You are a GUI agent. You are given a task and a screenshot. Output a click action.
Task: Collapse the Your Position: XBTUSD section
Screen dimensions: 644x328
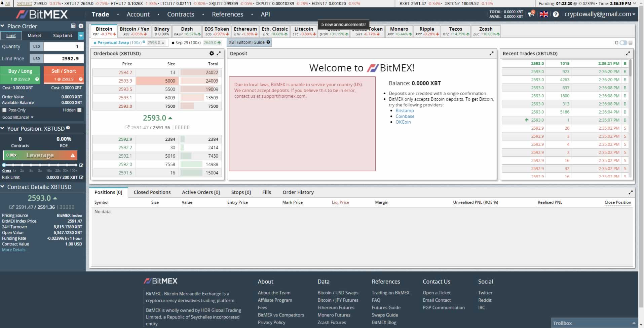2,129
